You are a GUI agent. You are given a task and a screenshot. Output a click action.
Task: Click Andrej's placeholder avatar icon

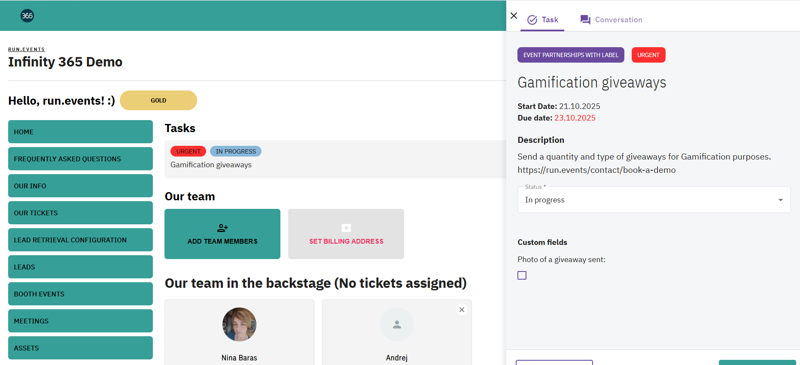(x=397, y=324)
